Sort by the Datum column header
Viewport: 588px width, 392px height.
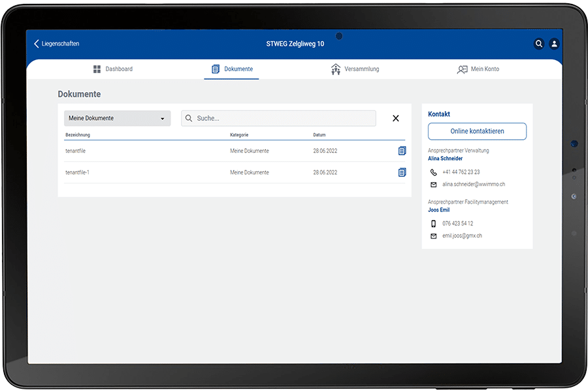pos(319,135)
